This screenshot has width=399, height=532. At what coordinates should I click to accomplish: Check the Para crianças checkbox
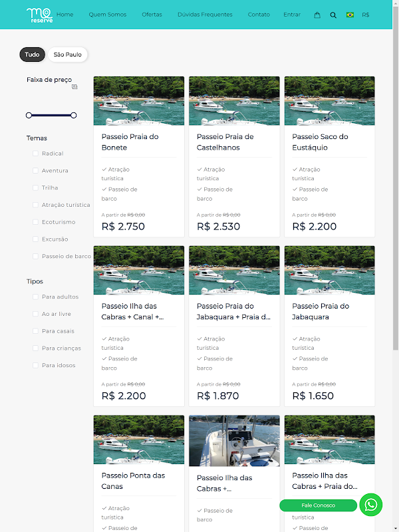pyautogui.click(x=35, y=348)
